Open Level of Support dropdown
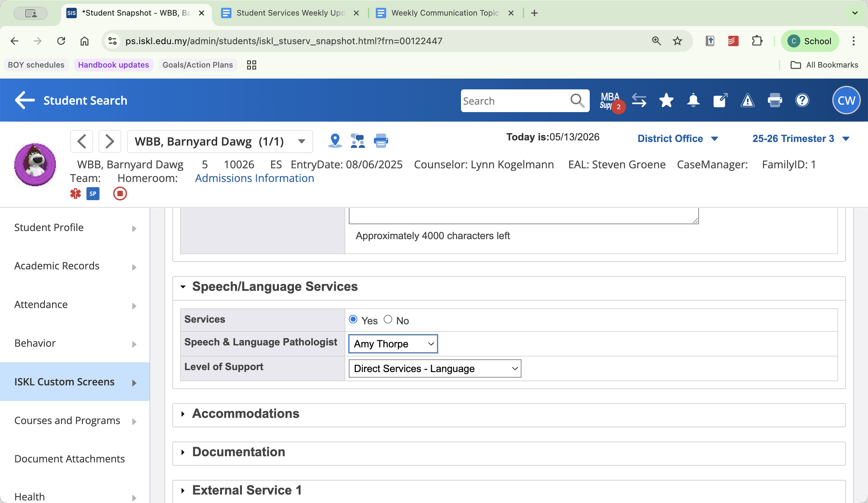The width and height of the screenshot is (868, 503). click(435, 368)
